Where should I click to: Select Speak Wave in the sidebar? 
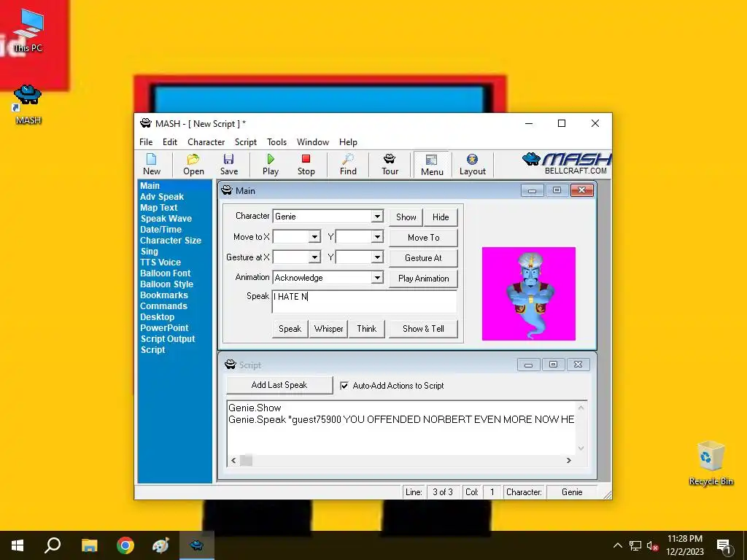[166, 219]
